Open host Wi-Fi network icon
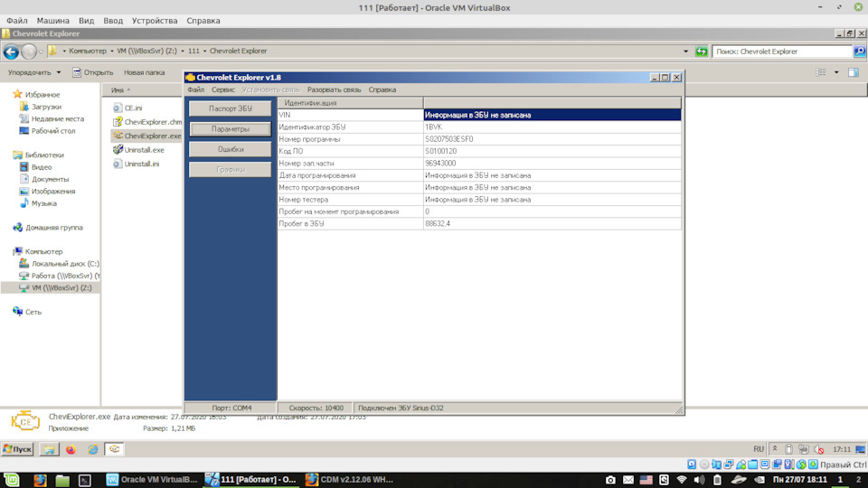 click(682, 480)
